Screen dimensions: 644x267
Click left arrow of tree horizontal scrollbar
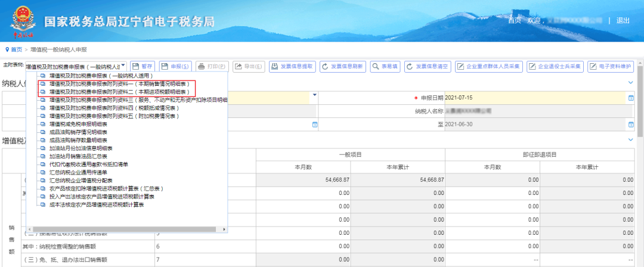coord(29,229)
